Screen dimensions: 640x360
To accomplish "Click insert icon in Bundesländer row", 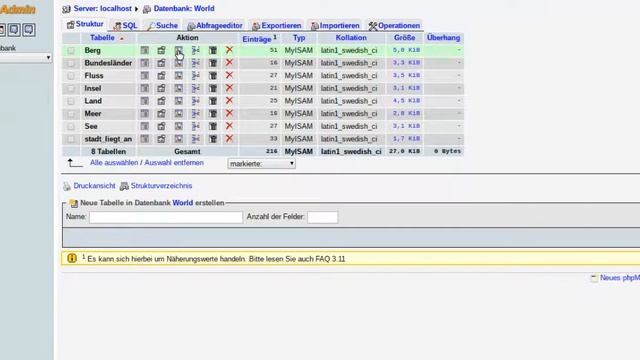I will pos(196,63).
